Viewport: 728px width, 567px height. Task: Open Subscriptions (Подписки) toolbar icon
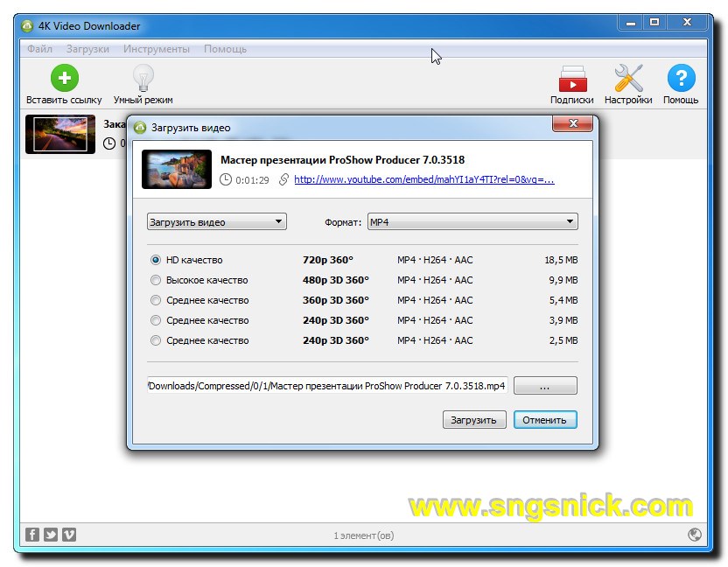click(572, 79)
